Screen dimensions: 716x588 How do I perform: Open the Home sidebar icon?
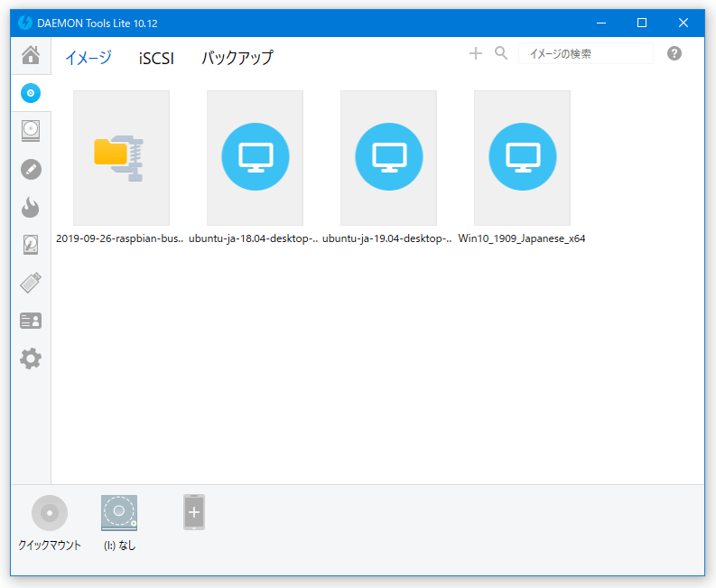click(x=31, y=55)
